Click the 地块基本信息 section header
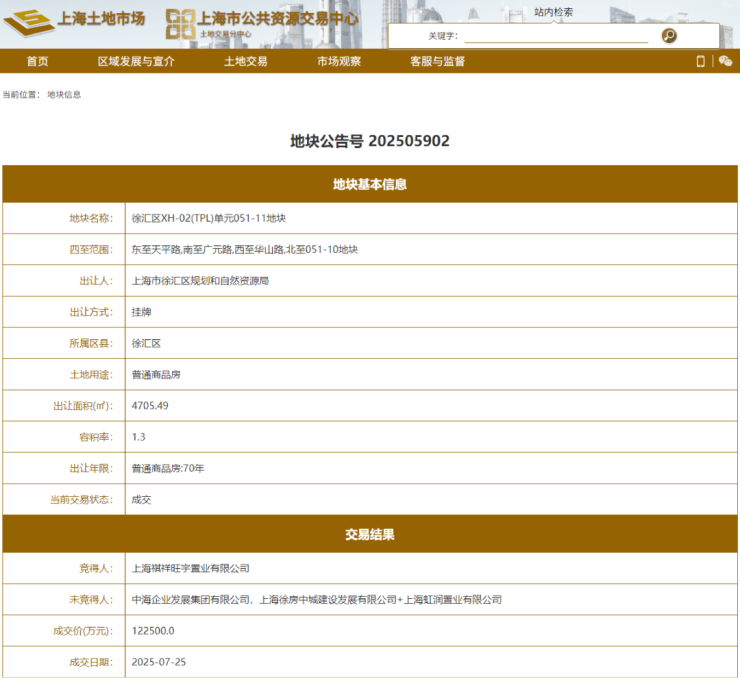The height and width of the screenshot is (679, 740). point(370,185)
